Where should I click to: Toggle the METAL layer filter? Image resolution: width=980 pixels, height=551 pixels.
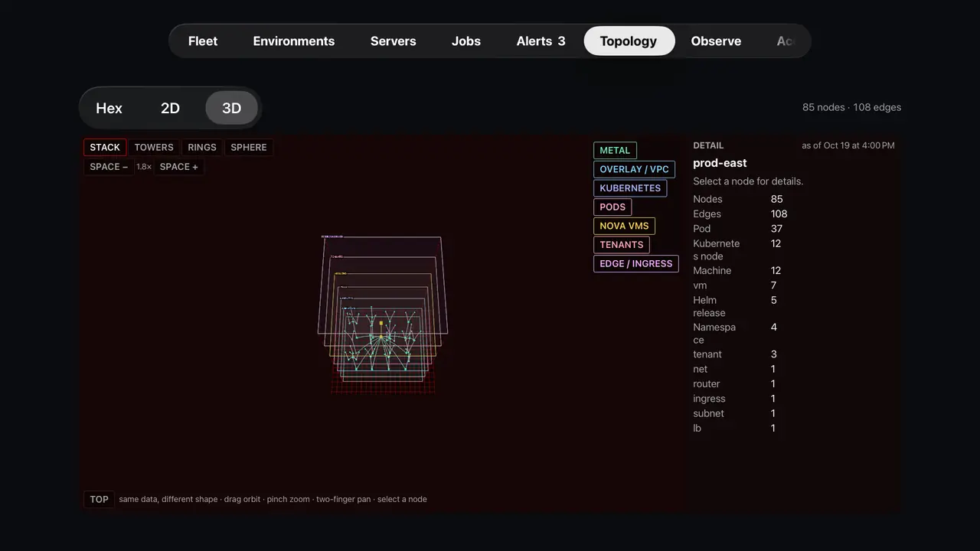[x=615, y=151]
